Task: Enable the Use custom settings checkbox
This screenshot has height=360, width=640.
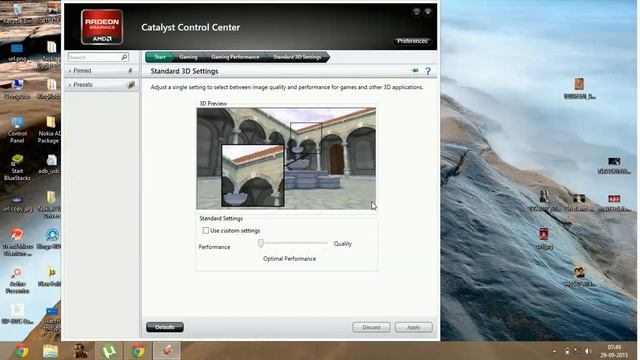Action: click(x=206, y=231)
